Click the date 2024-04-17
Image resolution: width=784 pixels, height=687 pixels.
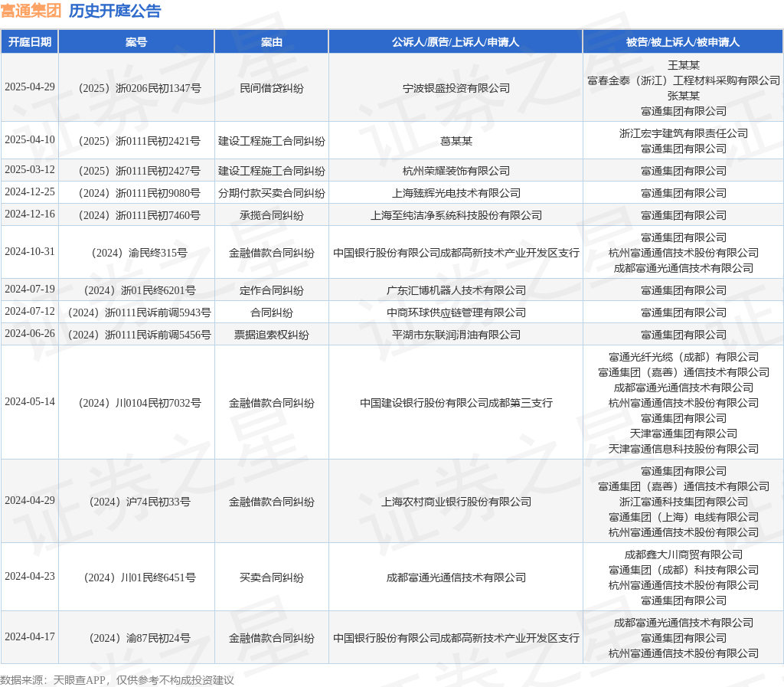pyautogui.click(x=30, y=636)
